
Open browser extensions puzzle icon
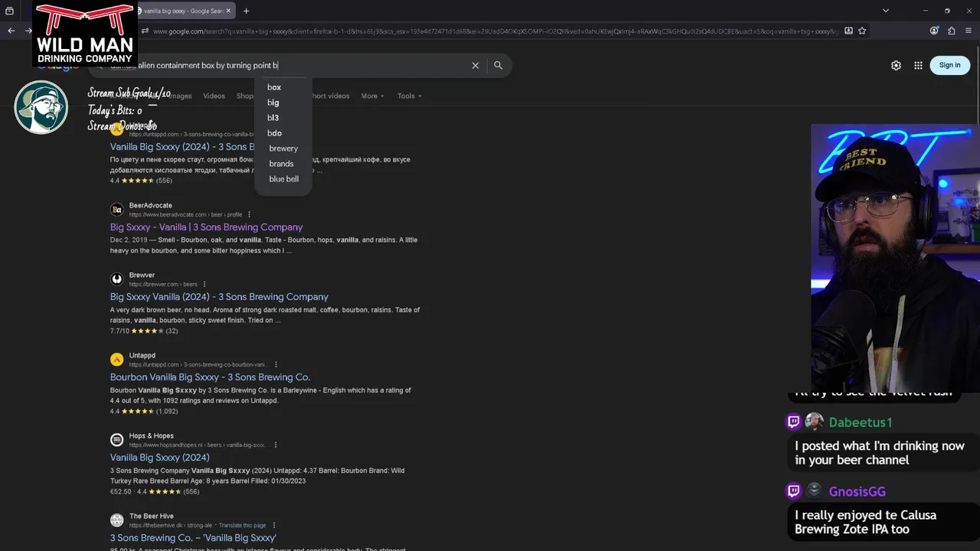(x=952, y=31)
